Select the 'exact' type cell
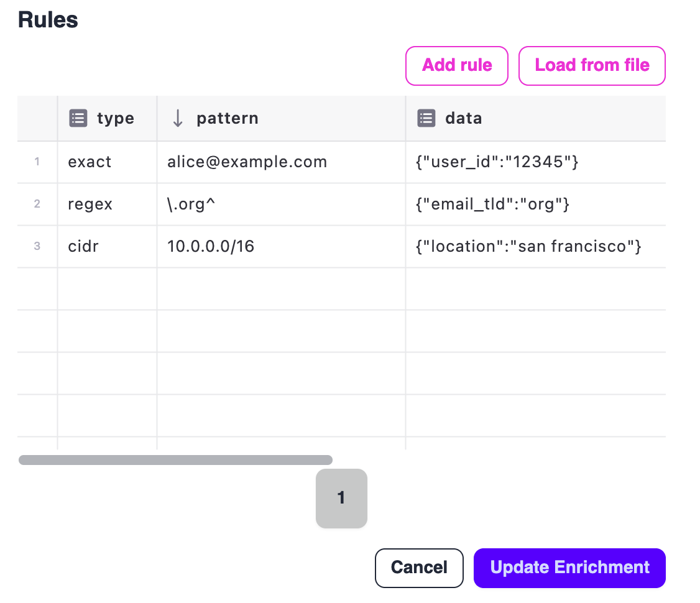 (90, 162)
